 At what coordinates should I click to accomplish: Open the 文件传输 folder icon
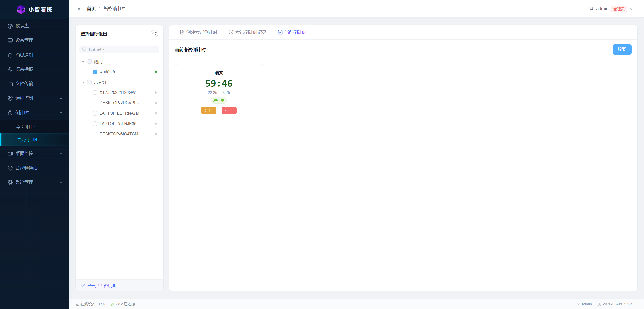point(10,84)
